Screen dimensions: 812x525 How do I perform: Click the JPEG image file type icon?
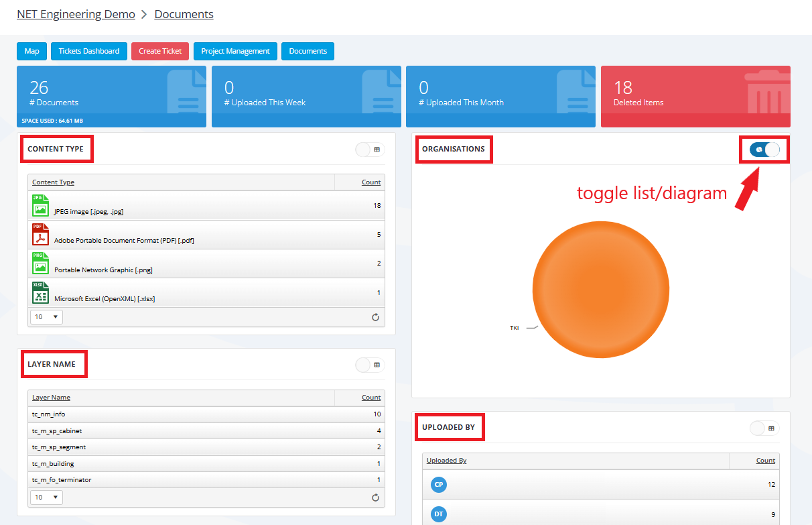tap(40, 205)
